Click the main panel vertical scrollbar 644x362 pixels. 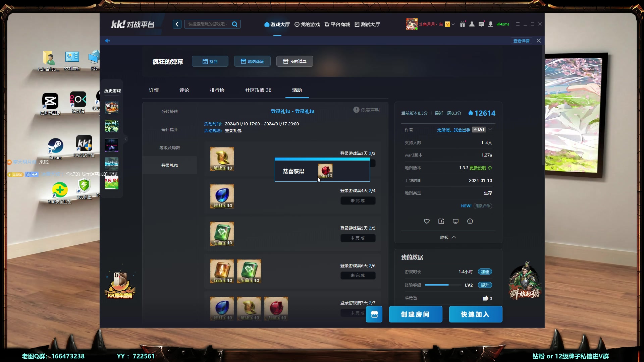[x=543, y=106]
